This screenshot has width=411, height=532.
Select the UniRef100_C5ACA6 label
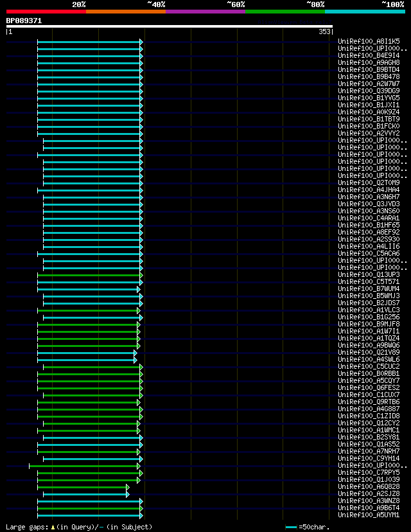pos(369,253)
